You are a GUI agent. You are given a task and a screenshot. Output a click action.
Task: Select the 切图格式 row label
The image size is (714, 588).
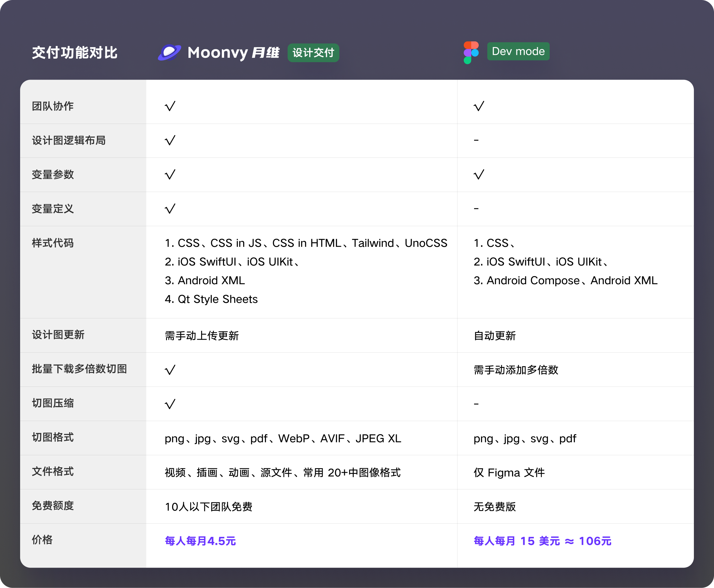click(53, 437)
